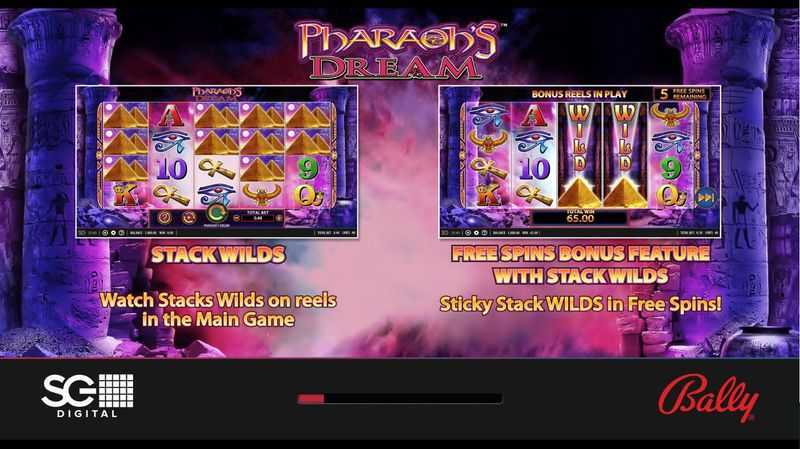The width and height of the screenshot is (800, 449).
Task: Open the Free Spins bonus preview thumbnail
Action: [580, 162]
